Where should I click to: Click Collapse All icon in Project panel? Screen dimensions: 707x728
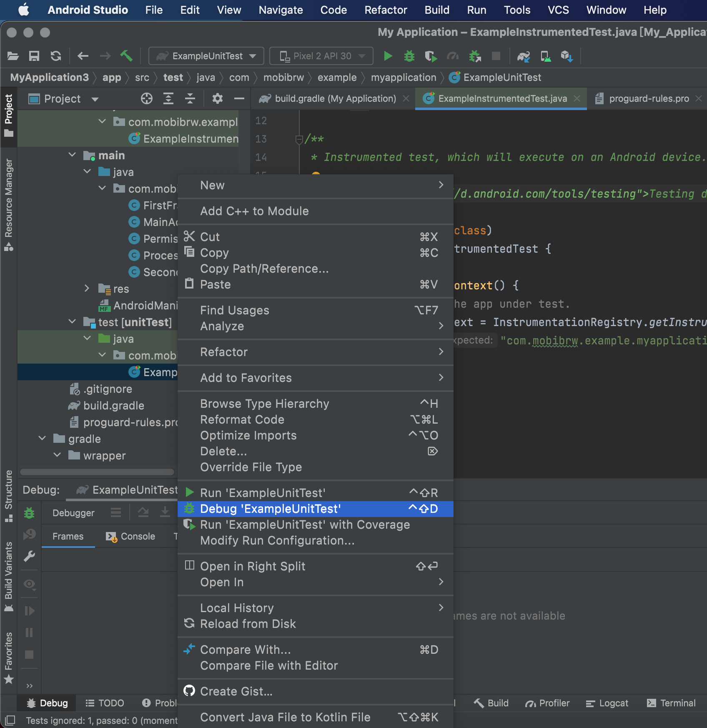point(190,98)
